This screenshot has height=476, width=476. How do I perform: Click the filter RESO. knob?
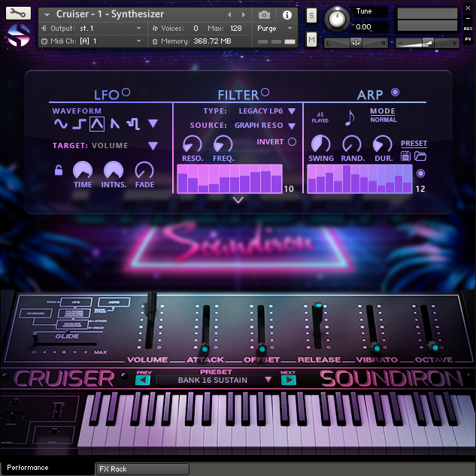[x=193, y=144]
